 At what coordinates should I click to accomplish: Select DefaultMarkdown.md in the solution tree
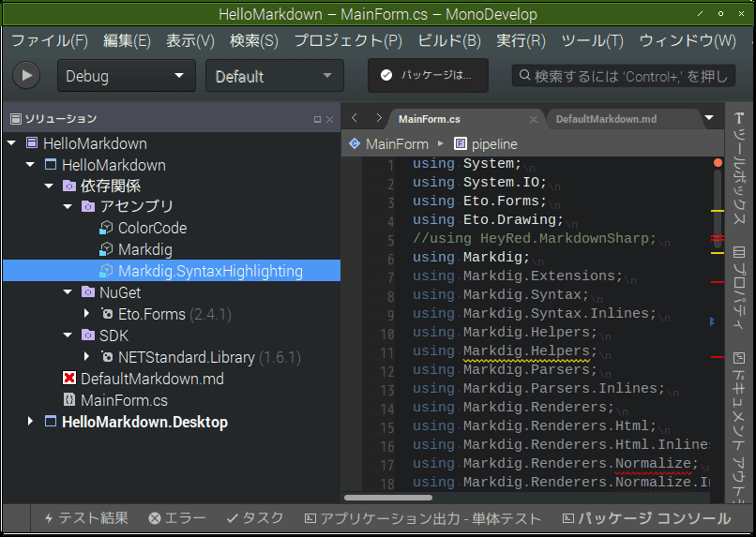152,379
